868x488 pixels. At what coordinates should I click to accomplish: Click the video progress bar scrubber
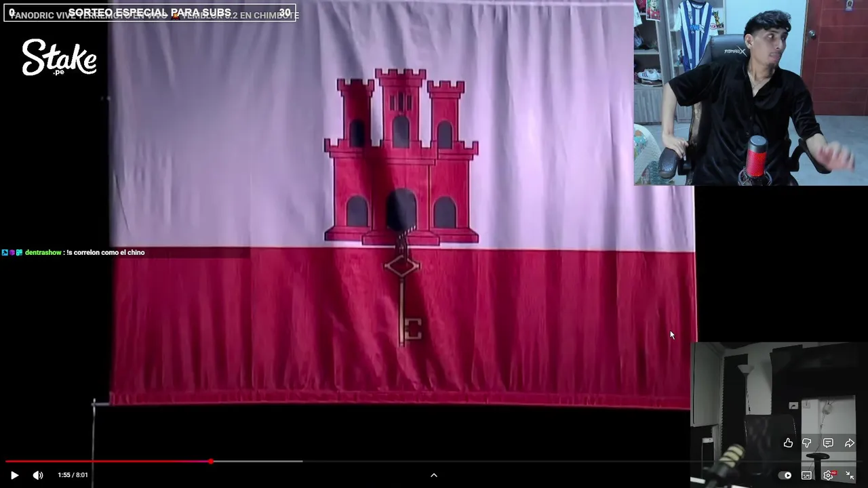(x=211, y=462)
